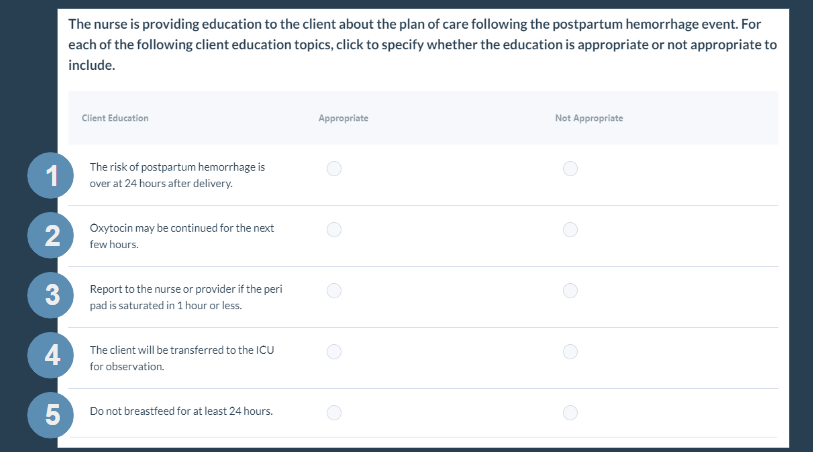The width and height of the screenshot is (813, 452).
Task: Click the number 5 badge icon
Action: [x=51, y=415]
